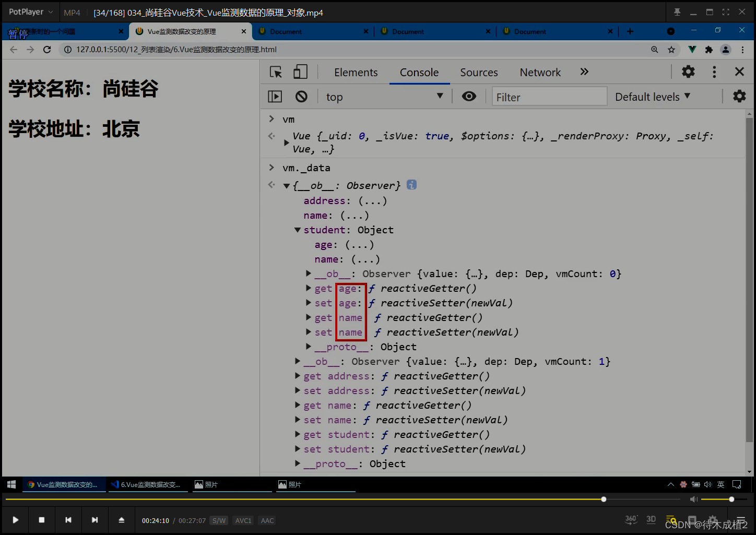Image resolution: width=756 pixels, height=535 pixels.
Task: Select the inspect element cursor tool
Action: [276, 72]
